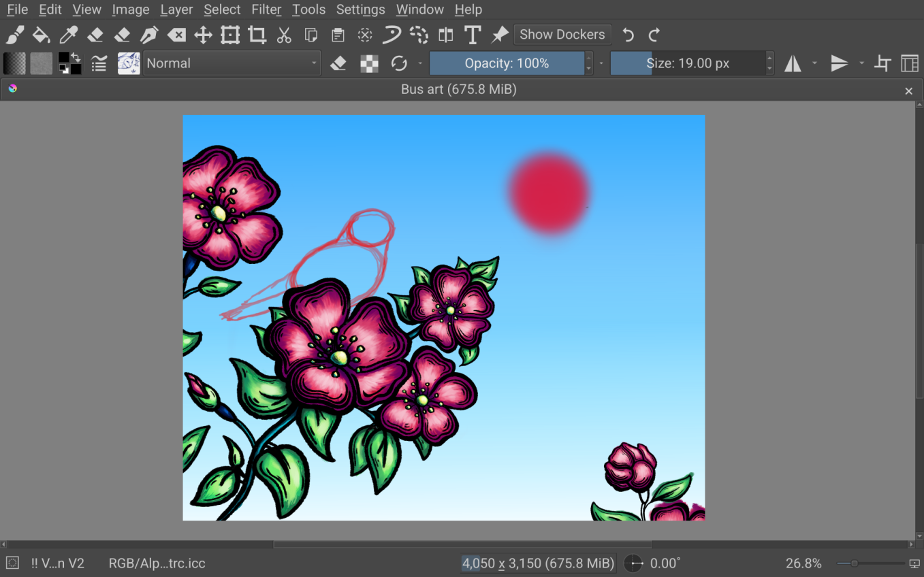Expand vertical mirror tool options arrow
Image resolution: width=924 pixels, height=577 pixels.
861,63
